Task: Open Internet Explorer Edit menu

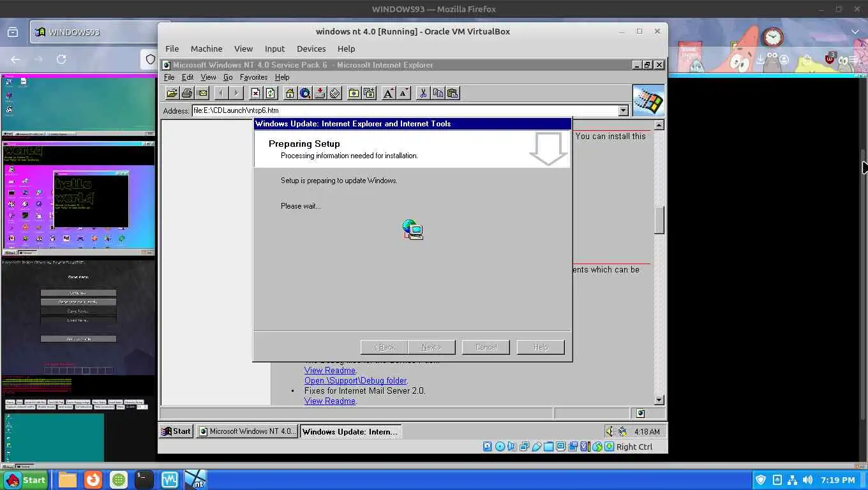Action: (x=188, y=77)
